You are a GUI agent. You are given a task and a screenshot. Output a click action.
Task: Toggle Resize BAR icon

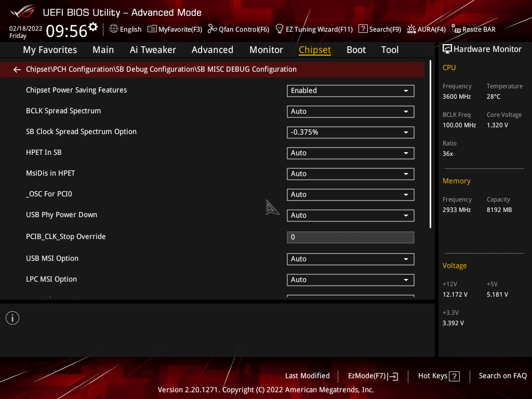pyautogui.click(x=456, y=29)
